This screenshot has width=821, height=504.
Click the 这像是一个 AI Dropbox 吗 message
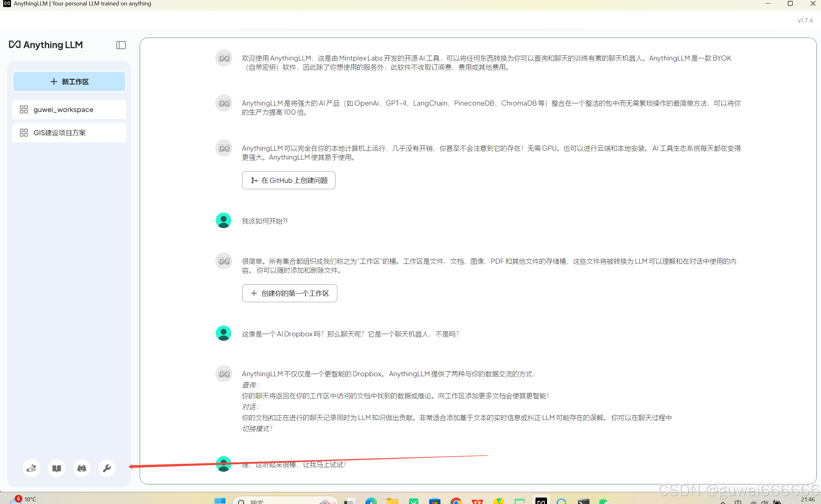[350, 334]
